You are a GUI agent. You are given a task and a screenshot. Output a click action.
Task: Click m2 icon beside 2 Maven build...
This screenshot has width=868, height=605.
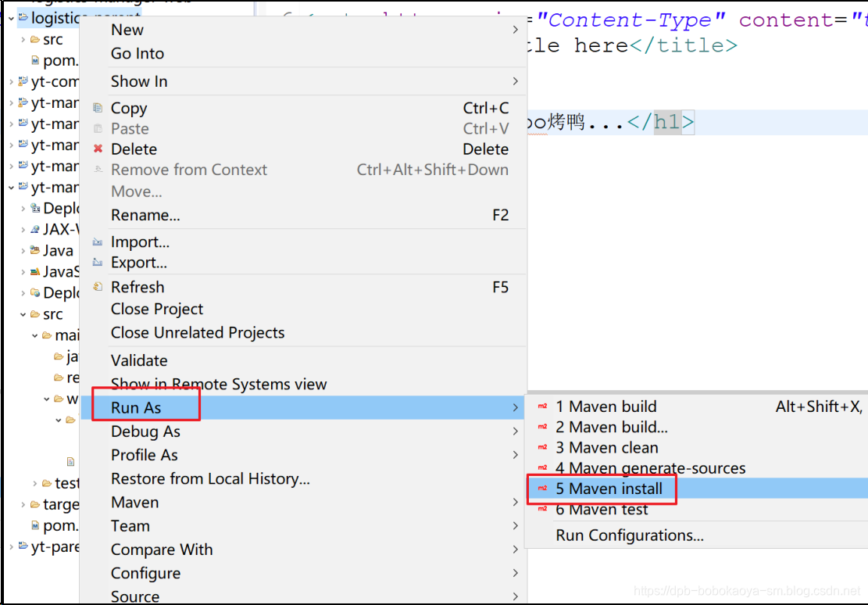(542, 427)
